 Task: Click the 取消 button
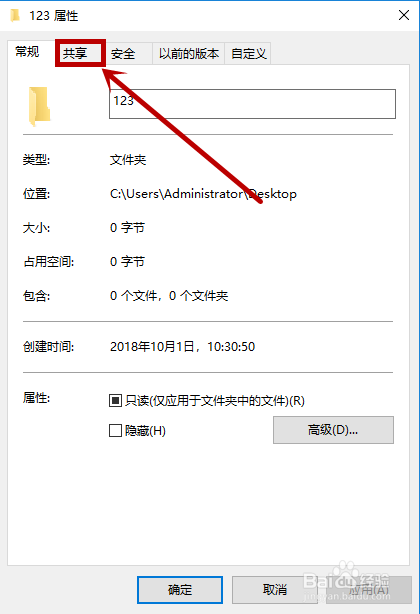[x=275, y=589]
